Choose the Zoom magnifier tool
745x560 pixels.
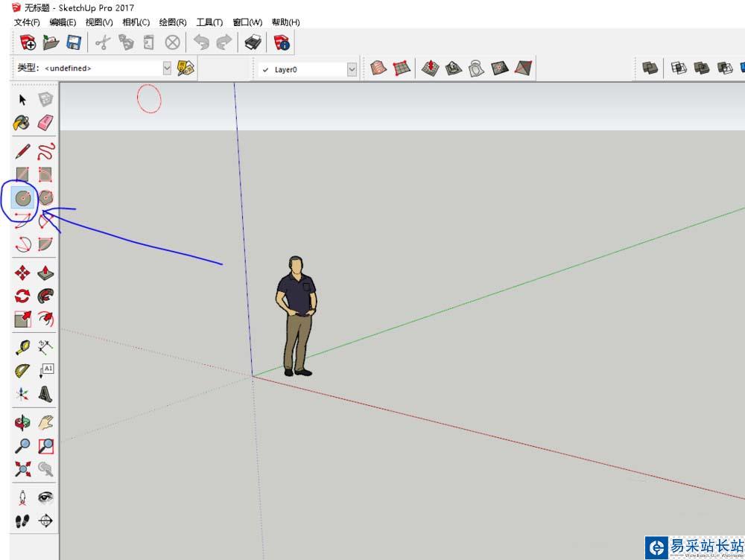[x=22, y=446]
